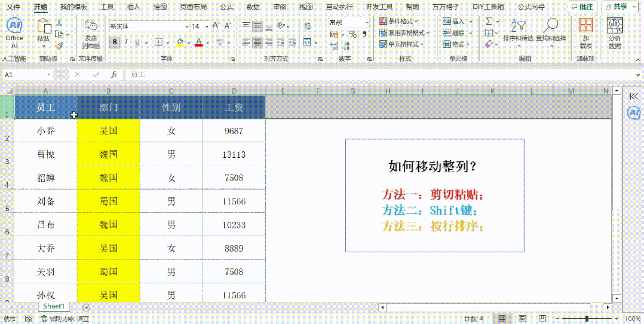Cut the selection with scissors icon
The image size is (644, 324).
(59, 23)
